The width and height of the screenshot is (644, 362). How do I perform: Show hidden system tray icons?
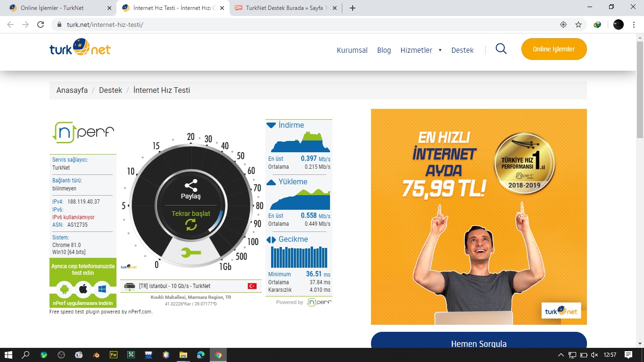pos(561,355)
